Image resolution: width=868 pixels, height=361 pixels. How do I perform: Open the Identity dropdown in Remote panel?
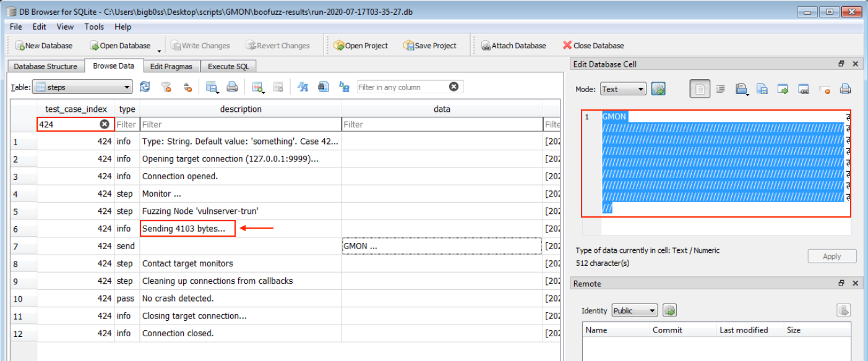[x=634, y=310]
